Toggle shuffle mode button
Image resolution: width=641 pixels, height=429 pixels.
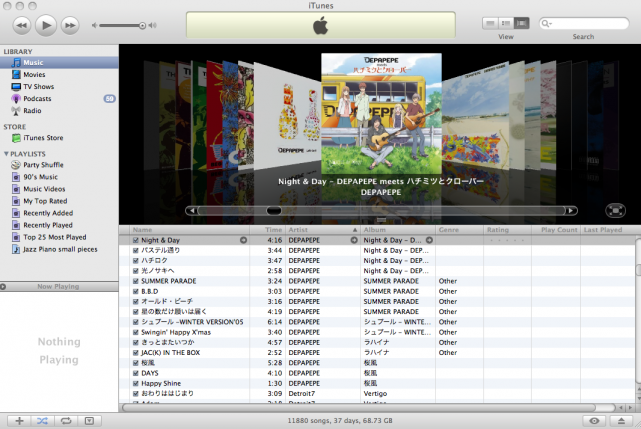43,421
